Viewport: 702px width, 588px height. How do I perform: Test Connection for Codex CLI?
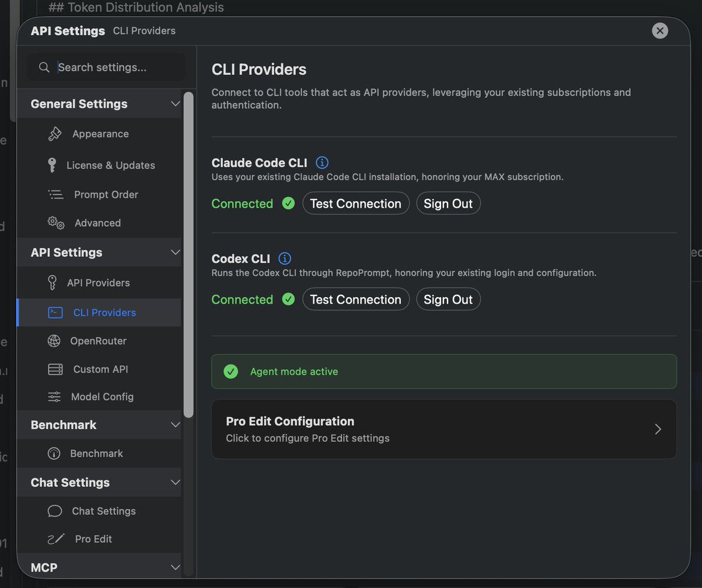tap(356, 299)
